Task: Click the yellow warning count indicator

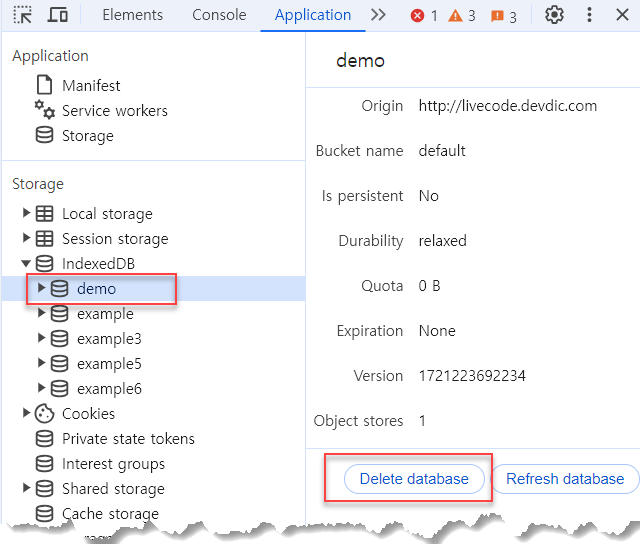Action: [462, 16]
